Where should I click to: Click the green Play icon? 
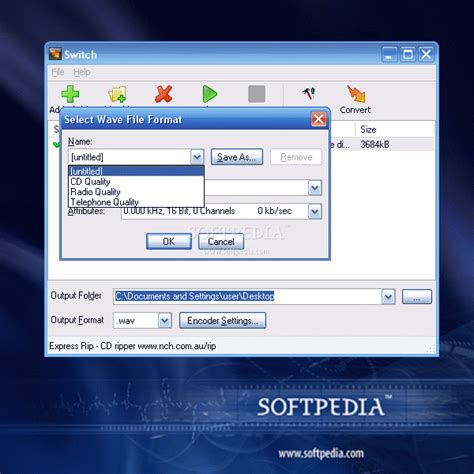pos(210,94)
